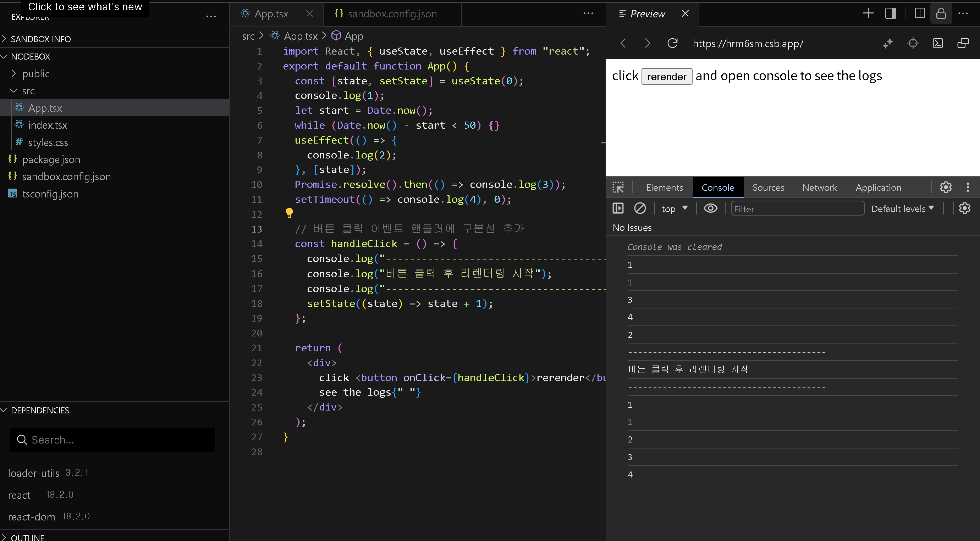Toggle the console sidebar panel
Image resolution: width=980 pixels, height=541 pixels.
pos(618,208)
